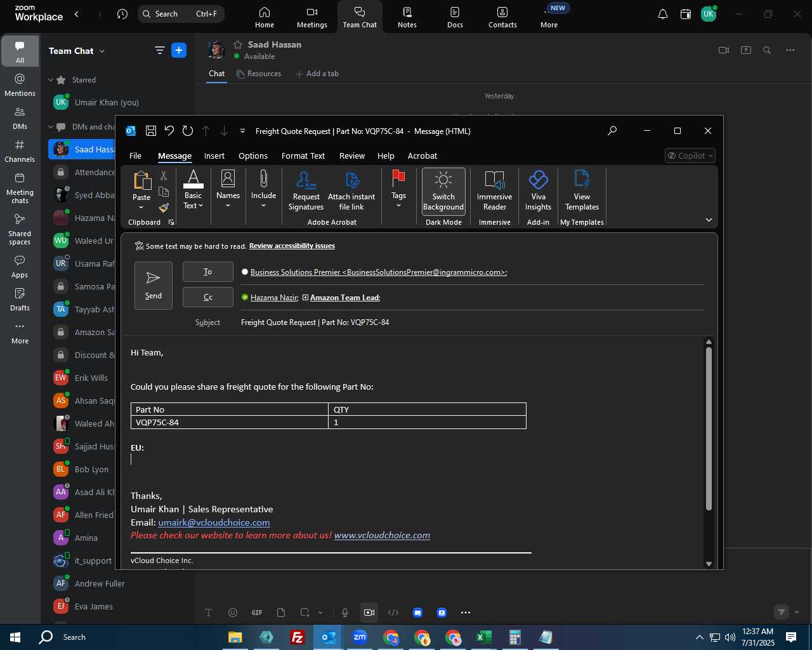The width and height of the screenshot is (812, 650).
Task: Open Review accessibility issues link
Action: point(292,246)
